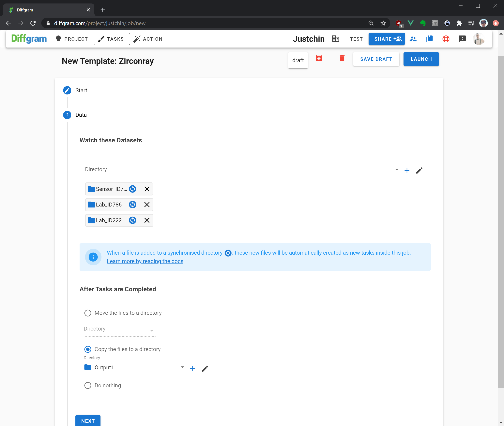Click the red archive icon beside draft

[319, 58]
